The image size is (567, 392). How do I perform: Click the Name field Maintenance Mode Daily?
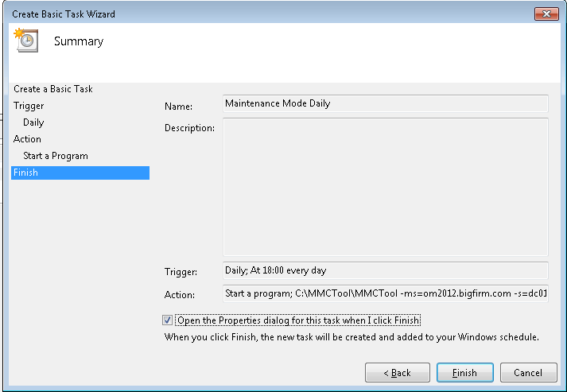[386, 104]
